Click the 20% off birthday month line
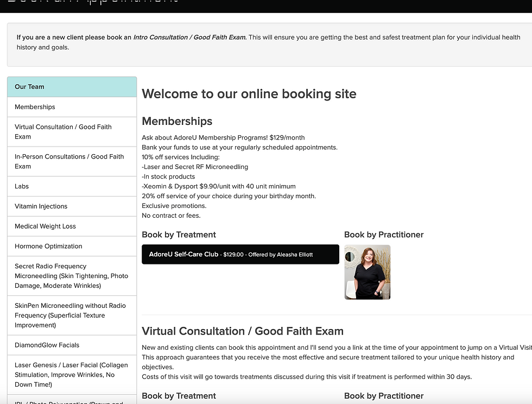Screen dimensions: 532x404 tap(229, 196)
